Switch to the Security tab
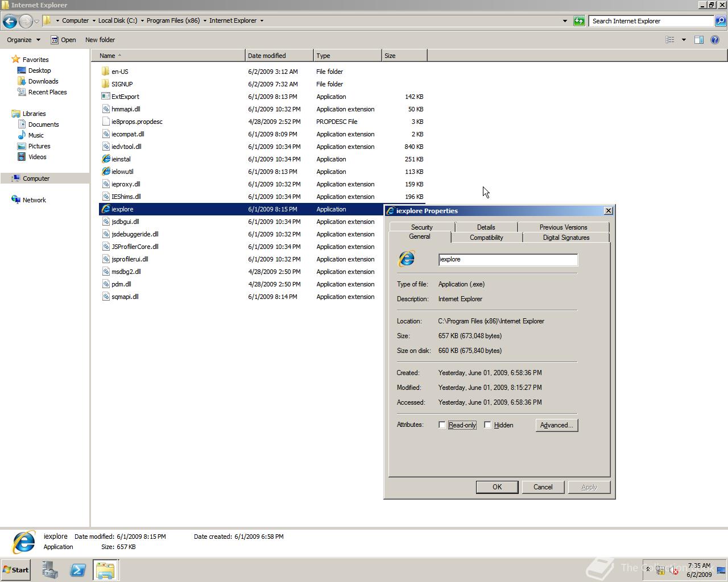 pos(422,227)
